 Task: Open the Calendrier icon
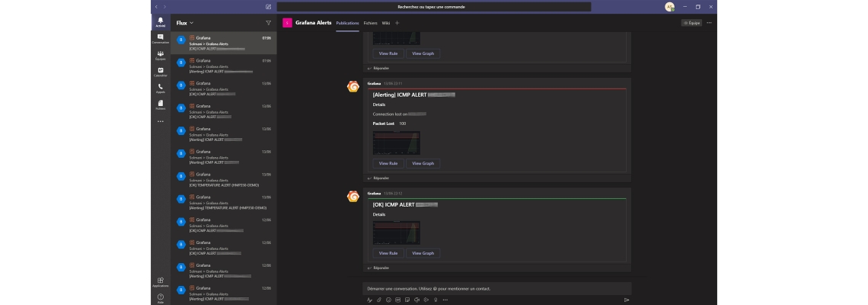click(x=160, y=72)
